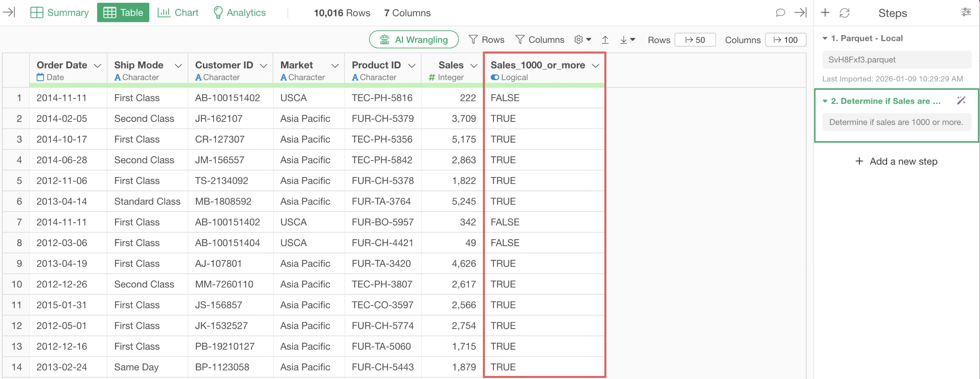Click the plus icon beside Steps
Viewport: 980px width, 379px height.
[825, 12]
